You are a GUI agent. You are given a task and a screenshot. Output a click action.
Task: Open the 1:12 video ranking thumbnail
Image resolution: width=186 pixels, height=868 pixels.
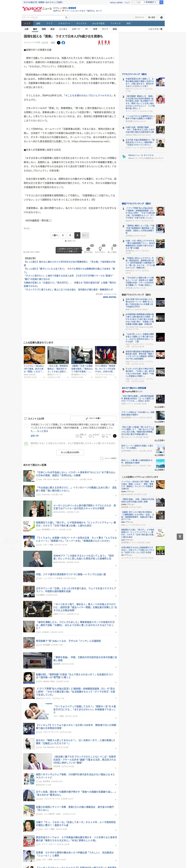point(160,337)
